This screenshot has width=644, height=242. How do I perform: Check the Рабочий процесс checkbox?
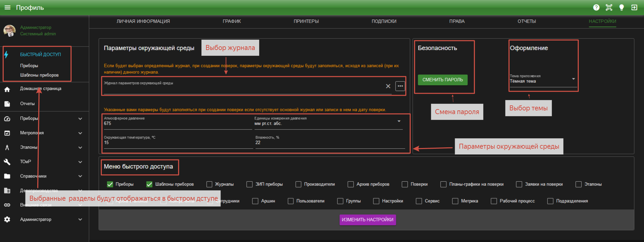coord(494,201)
